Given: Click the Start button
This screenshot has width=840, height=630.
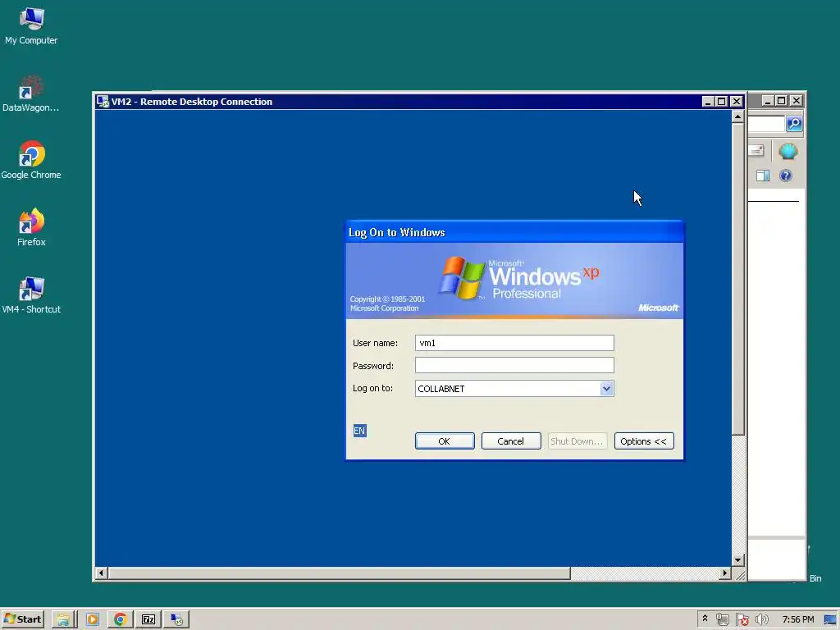Looking at the screenshot, I should pos(22,619).
